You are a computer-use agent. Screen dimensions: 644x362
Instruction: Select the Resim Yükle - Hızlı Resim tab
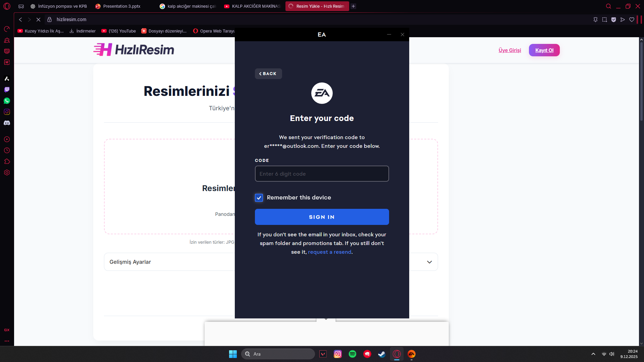(x=317, y=6)
